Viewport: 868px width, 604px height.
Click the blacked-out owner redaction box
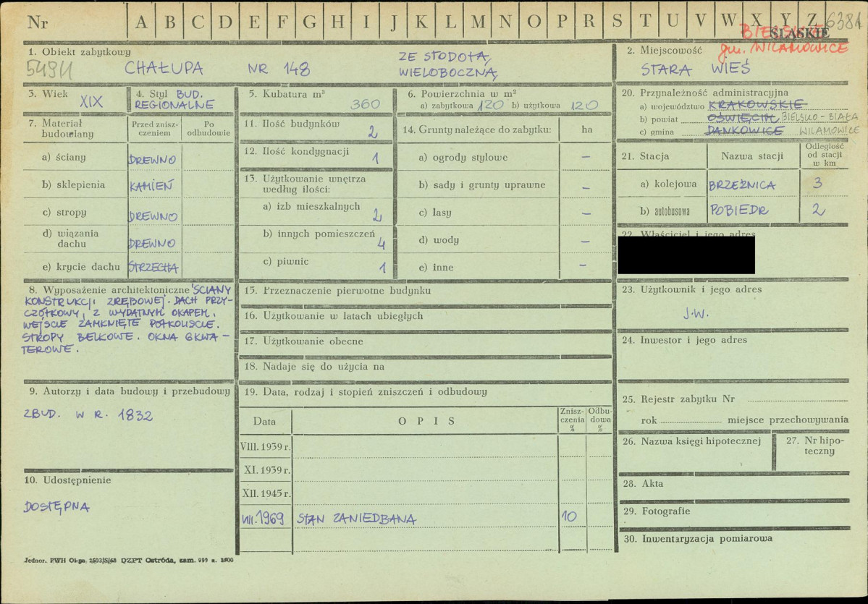686,255
